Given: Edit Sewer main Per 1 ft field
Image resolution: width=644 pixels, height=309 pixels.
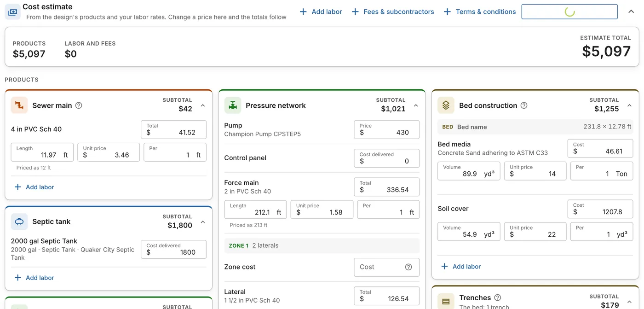Looking at the screenshot, I should pos(175,152).
